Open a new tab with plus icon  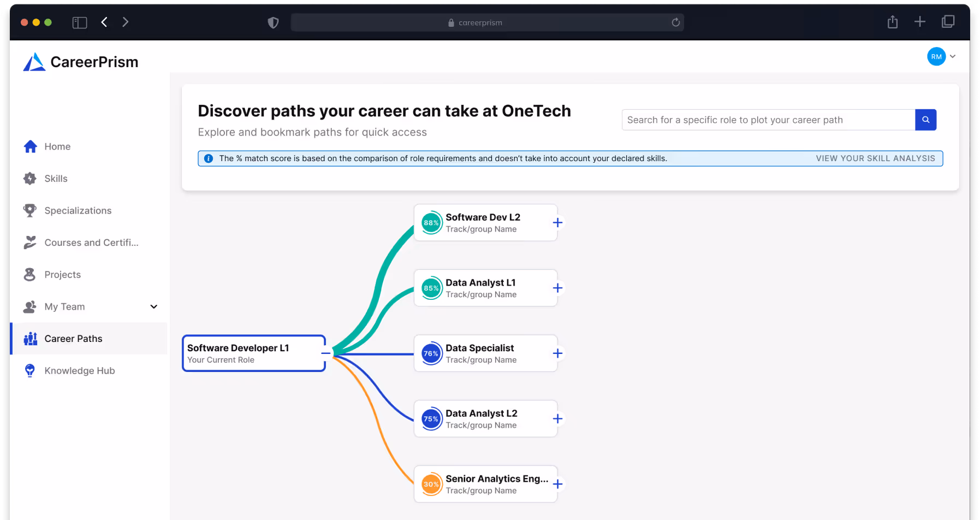point(920,22)
